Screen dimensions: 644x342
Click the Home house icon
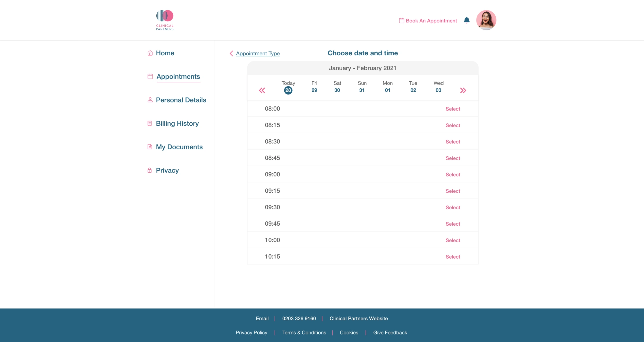point(150,53)
